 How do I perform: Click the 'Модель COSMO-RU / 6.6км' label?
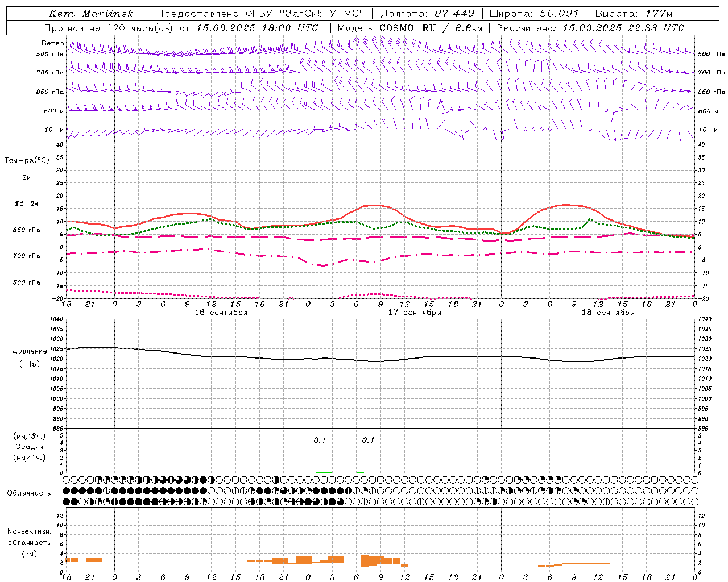[x=409, y=28]
